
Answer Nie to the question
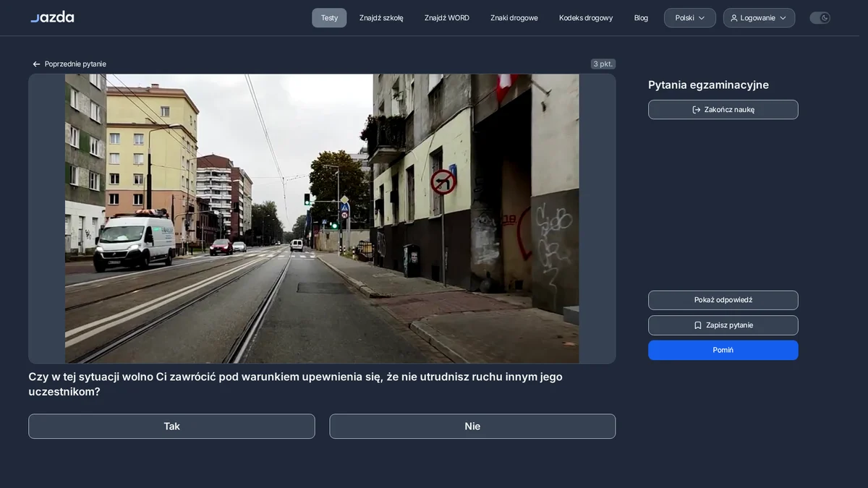[472, 427]
